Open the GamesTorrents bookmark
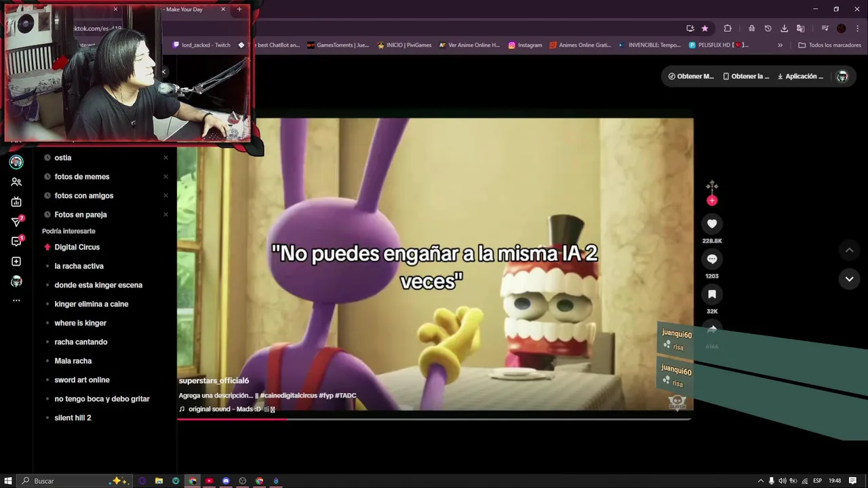868x488 pixels. click(338, 45)
